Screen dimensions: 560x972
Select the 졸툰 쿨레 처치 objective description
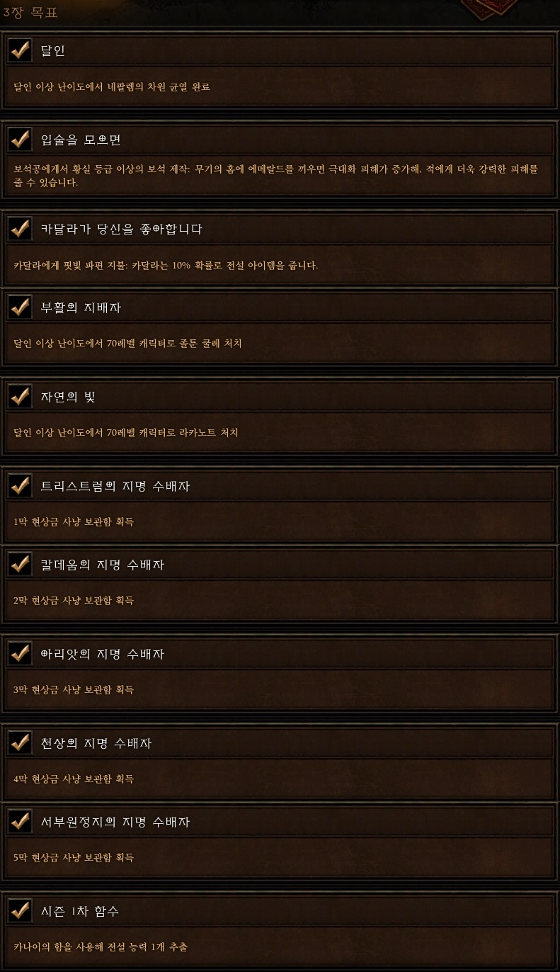127,344
